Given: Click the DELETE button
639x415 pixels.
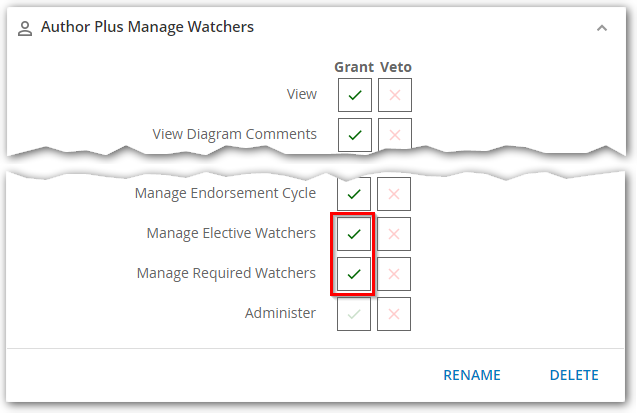Looking at the screenshot, I should click(x=574, y=376).
